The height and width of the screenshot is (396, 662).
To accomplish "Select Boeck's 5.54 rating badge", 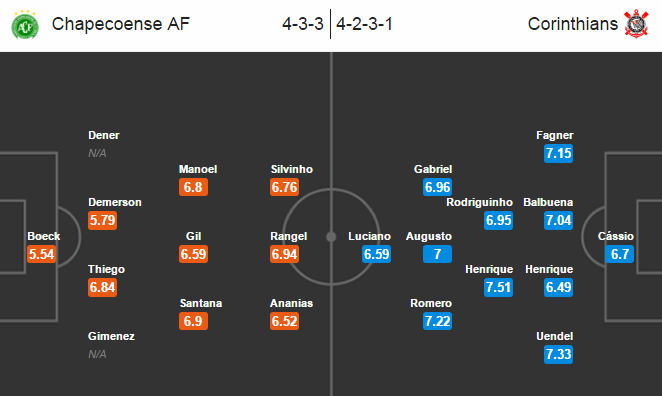I will [41, 254].
